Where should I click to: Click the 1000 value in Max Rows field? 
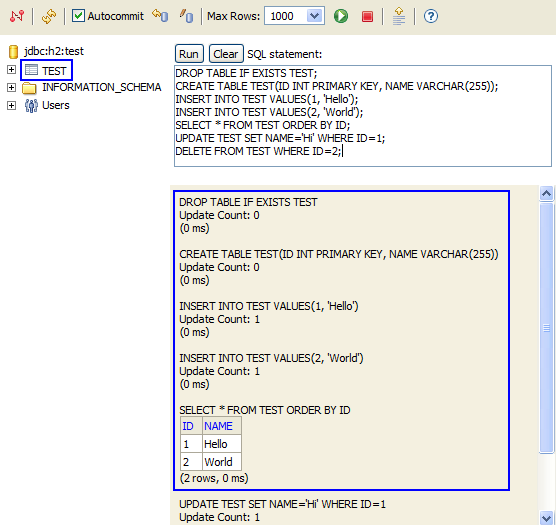(282, 16)
